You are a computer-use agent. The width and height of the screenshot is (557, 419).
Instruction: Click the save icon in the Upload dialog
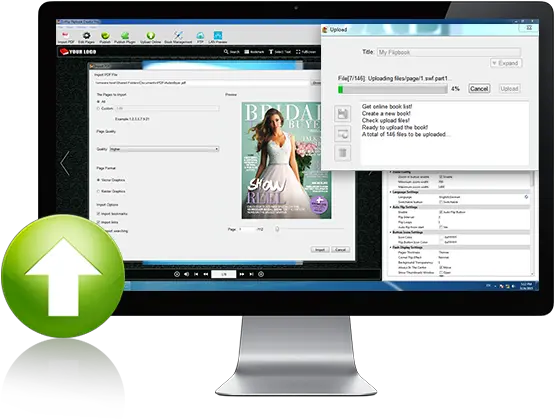point(342,114)
